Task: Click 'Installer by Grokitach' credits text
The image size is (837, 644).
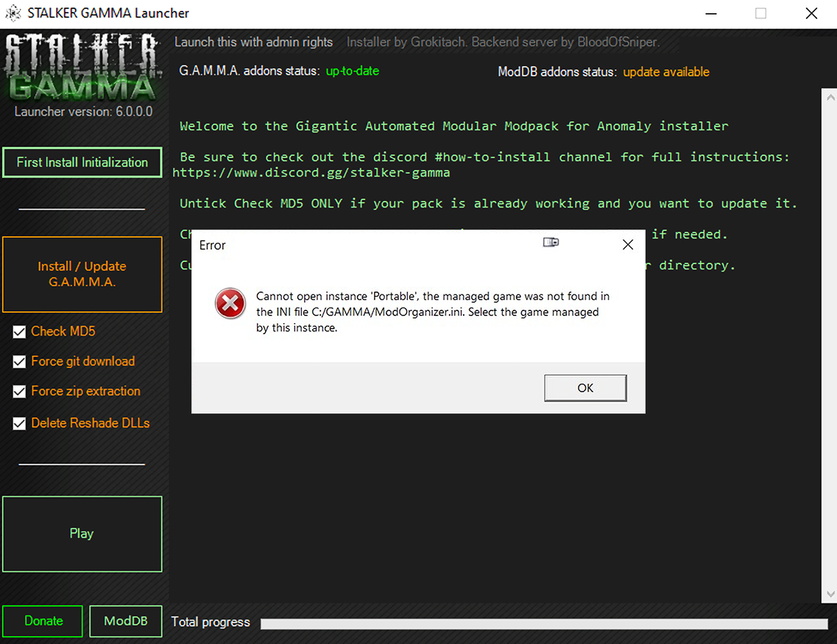Action: click(x=503, y=42)
